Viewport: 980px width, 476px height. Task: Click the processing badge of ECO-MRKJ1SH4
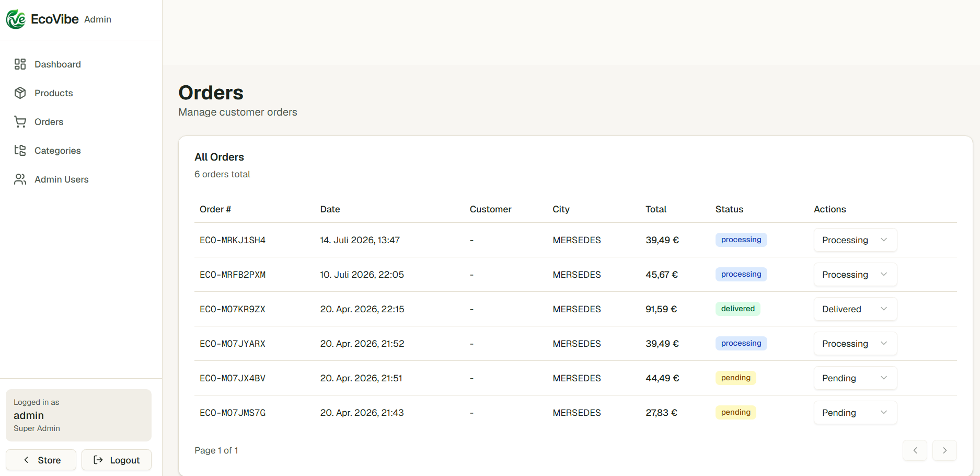coord(741,240)
